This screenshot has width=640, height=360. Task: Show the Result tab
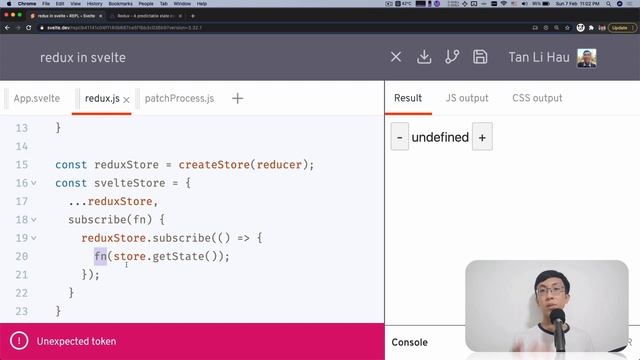coord(408,98)
